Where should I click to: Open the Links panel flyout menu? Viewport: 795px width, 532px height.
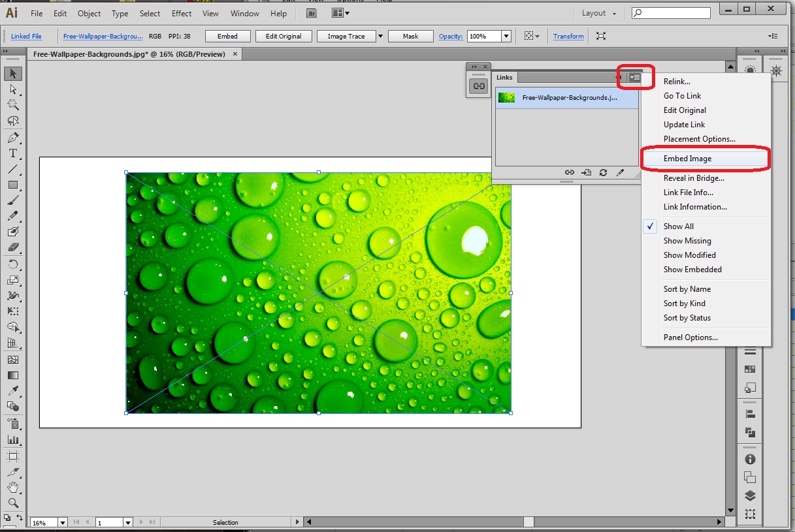click(x=634, y=77)
